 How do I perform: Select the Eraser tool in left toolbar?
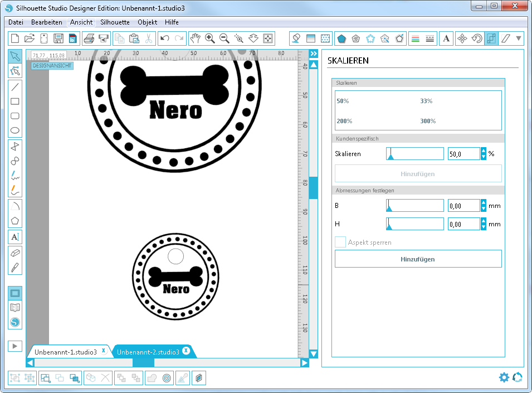[15, 252]
